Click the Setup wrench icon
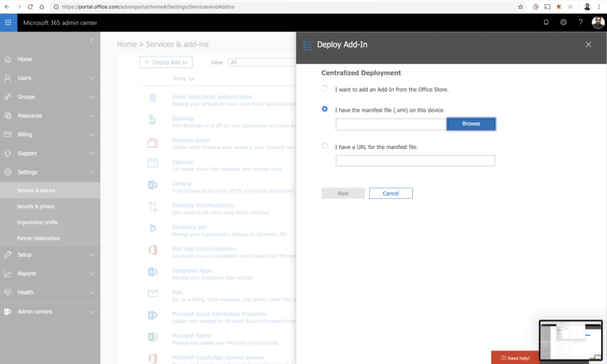607x364 pixels. pyautogui.click(x=8, y=255)
